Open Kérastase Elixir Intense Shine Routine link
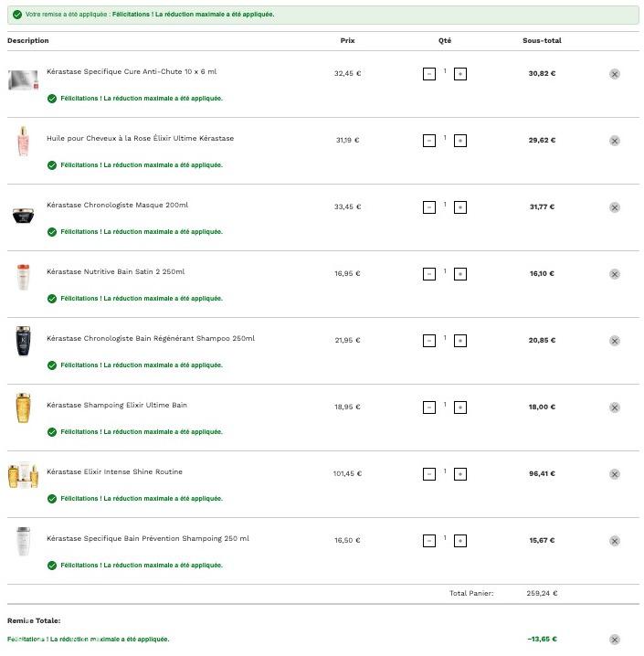644x656 pixels. click(114, 471)
